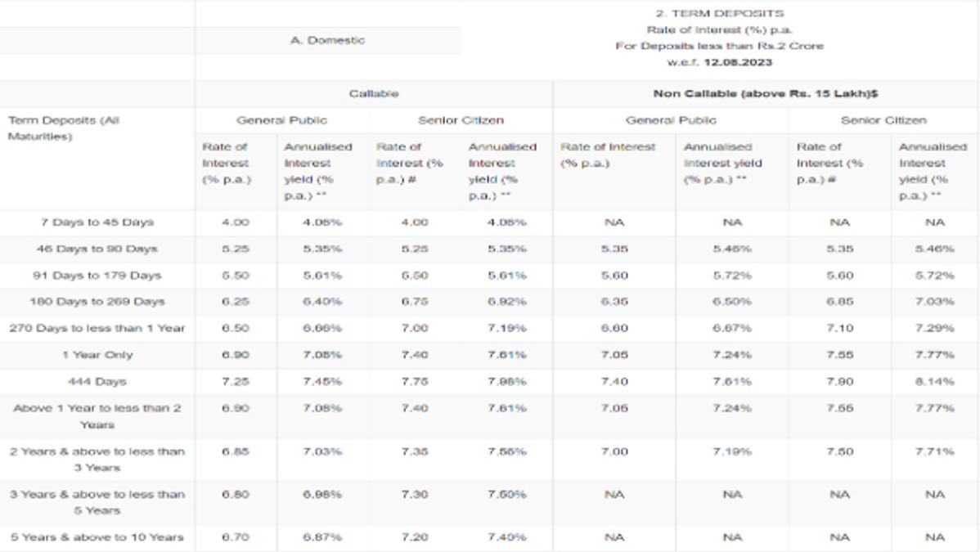The image size is (980, 552).
Task: Click 7.45% in the 444 Days row
Action: coord(322,381)
